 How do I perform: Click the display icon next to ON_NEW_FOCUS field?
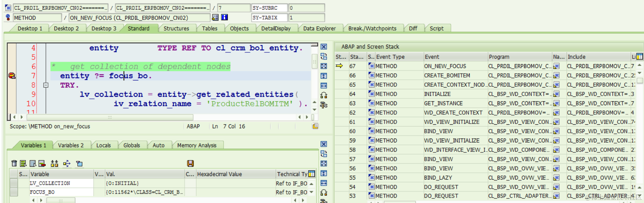[x=215, y=17]
